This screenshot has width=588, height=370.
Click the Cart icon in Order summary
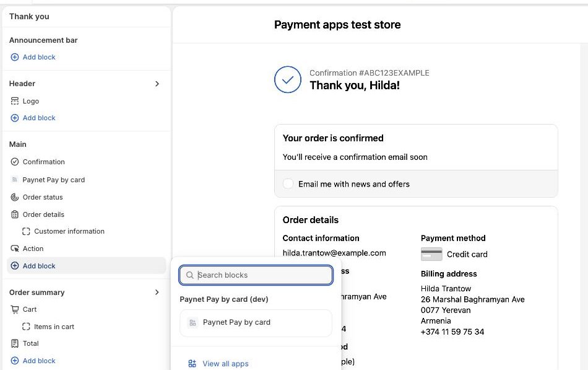click(15, 309)
